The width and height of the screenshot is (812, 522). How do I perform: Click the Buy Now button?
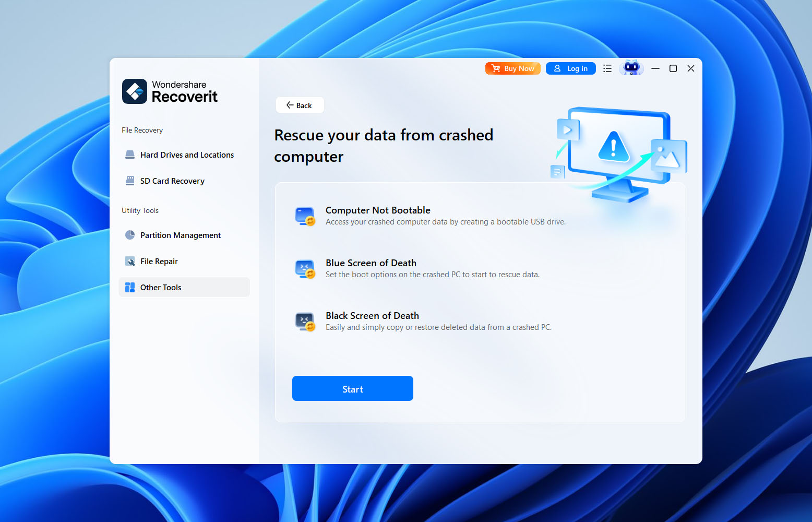512,68
